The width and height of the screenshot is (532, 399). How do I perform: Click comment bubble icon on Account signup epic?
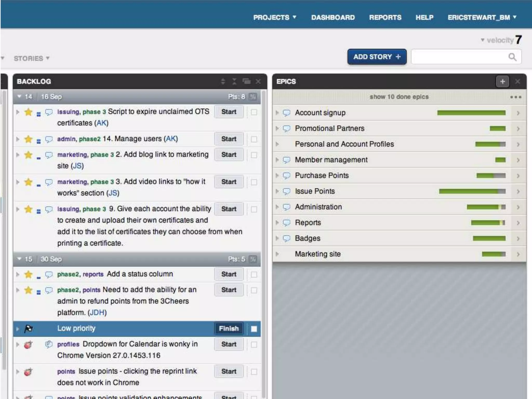pos(286,113)
